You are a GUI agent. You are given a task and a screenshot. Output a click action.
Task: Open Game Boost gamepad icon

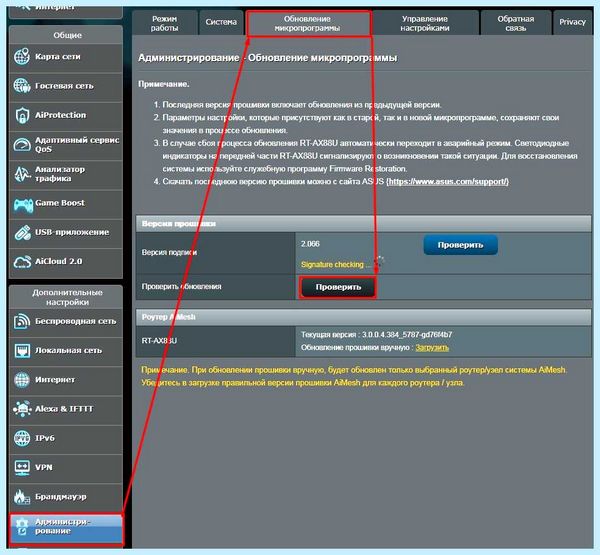[23, 204]
